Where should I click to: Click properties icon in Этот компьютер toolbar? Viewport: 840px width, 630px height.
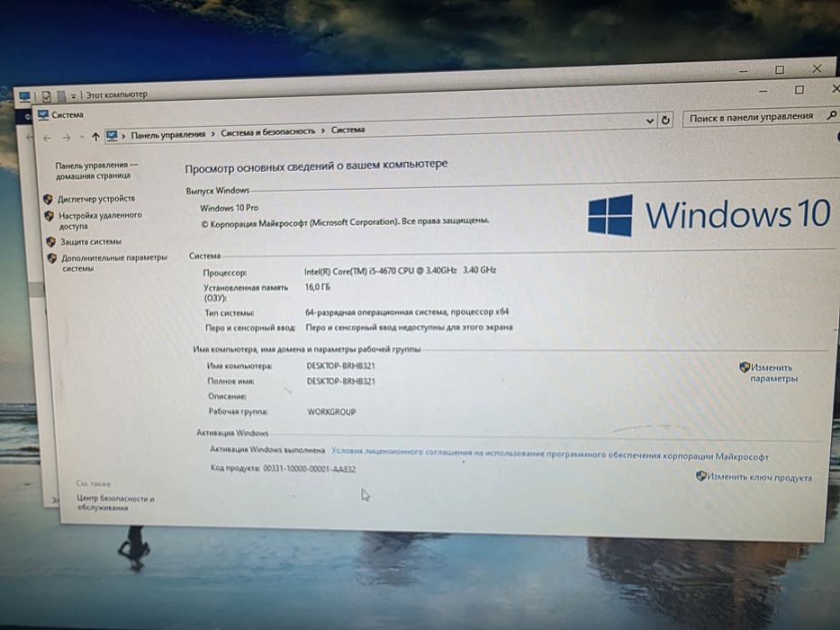[47, 96]
